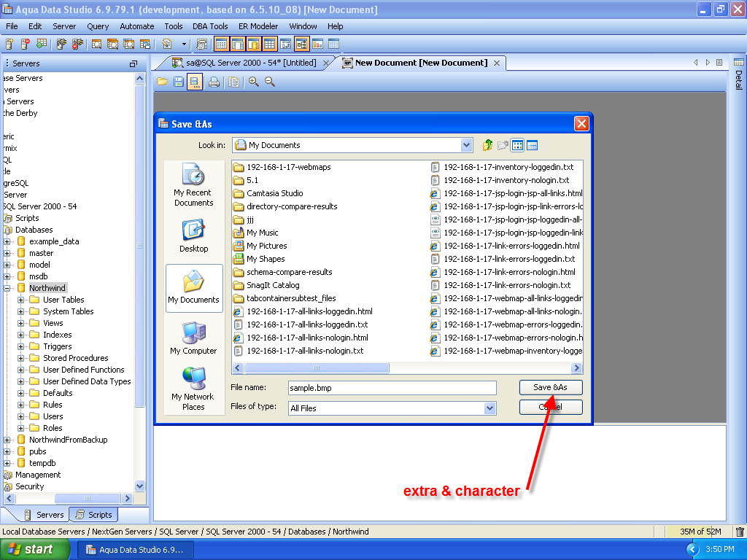Click the Save &As button

551,387
